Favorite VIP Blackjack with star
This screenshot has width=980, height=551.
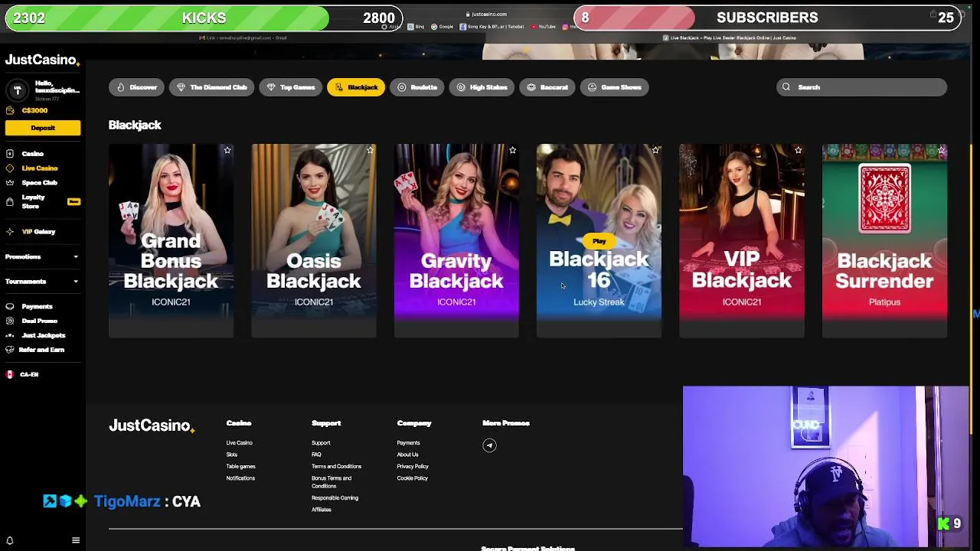pyautogui.click(x=798, y=151)
